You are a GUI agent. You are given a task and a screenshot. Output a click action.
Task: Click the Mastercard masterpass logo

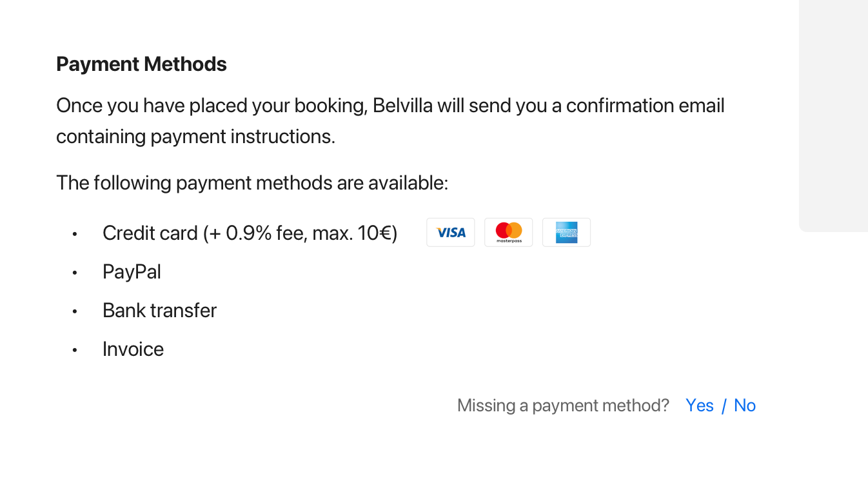pyautogui.click(x=509, y=232)
